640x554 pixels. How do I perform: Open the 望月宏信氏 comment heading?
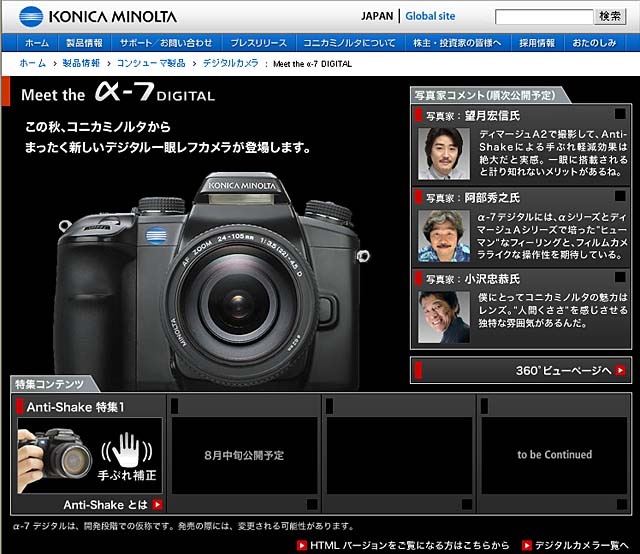click(473, 116)
